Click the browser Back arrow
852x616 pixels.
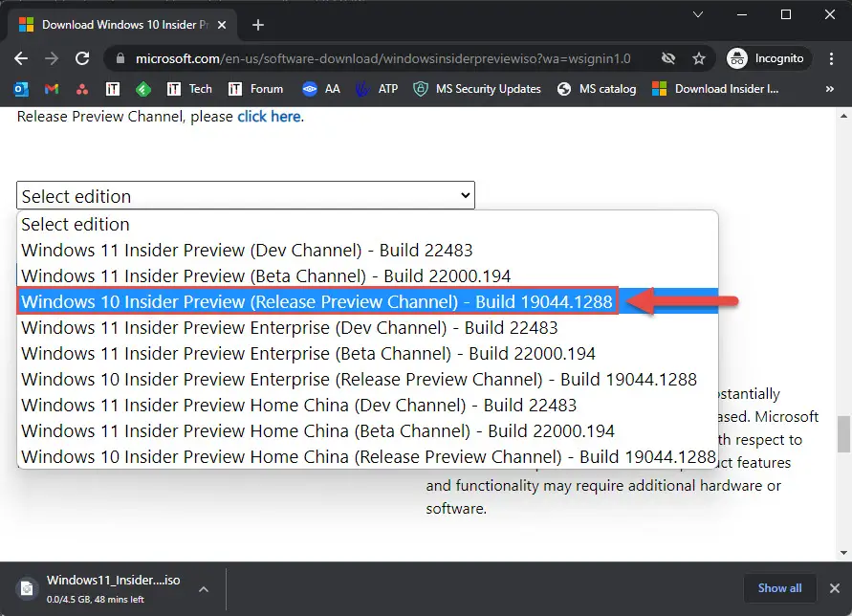[21, 58]
